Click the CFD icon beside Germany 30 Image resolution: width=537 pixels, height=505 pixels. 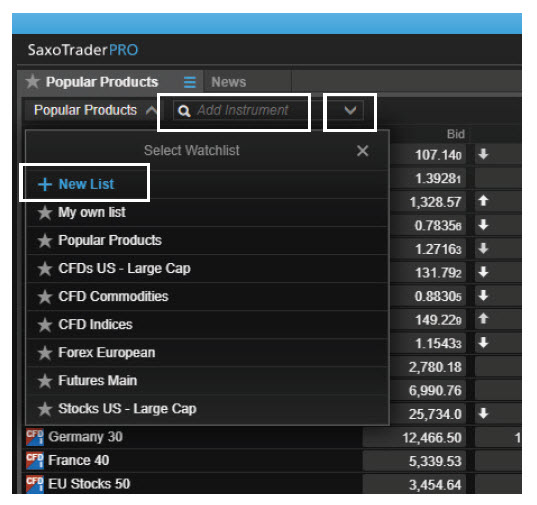[35, 437]
